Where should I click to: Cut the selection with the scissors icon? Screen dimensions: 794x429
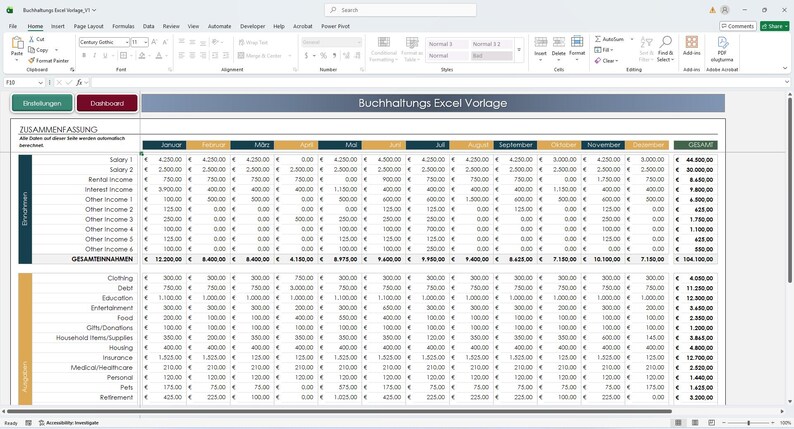click(31, 39)
